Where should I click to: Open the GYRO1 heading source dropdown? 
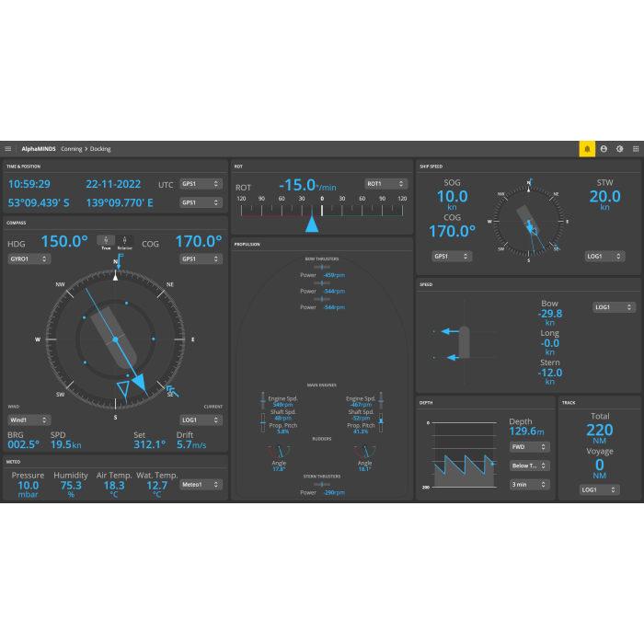pyautogui.click(x=30, y=259)
